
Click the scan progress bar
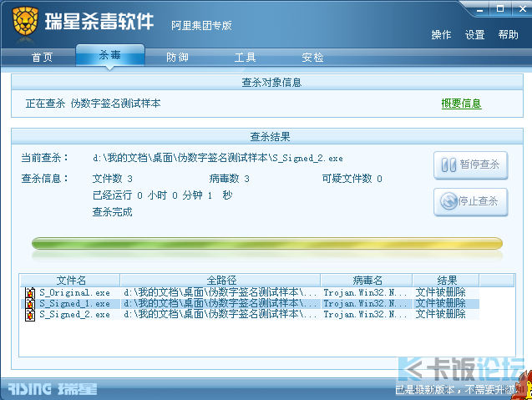(267, 243)
